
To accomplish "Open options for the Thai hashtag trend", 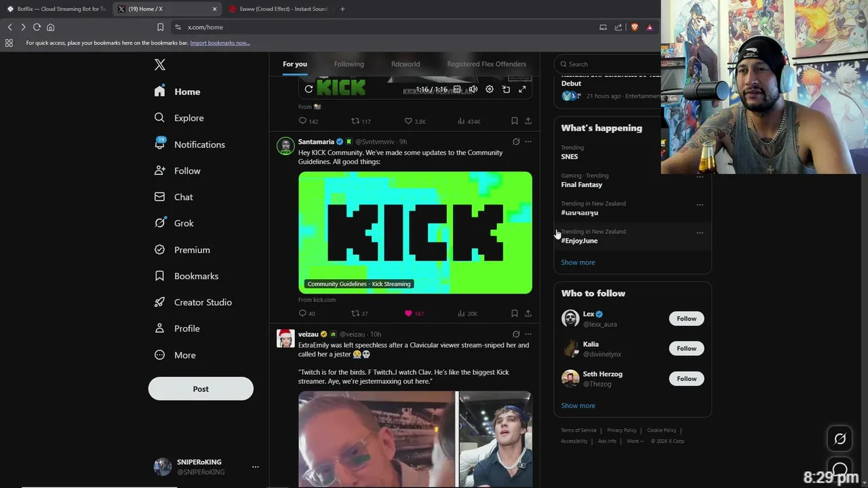I will [x=700, y=205].
